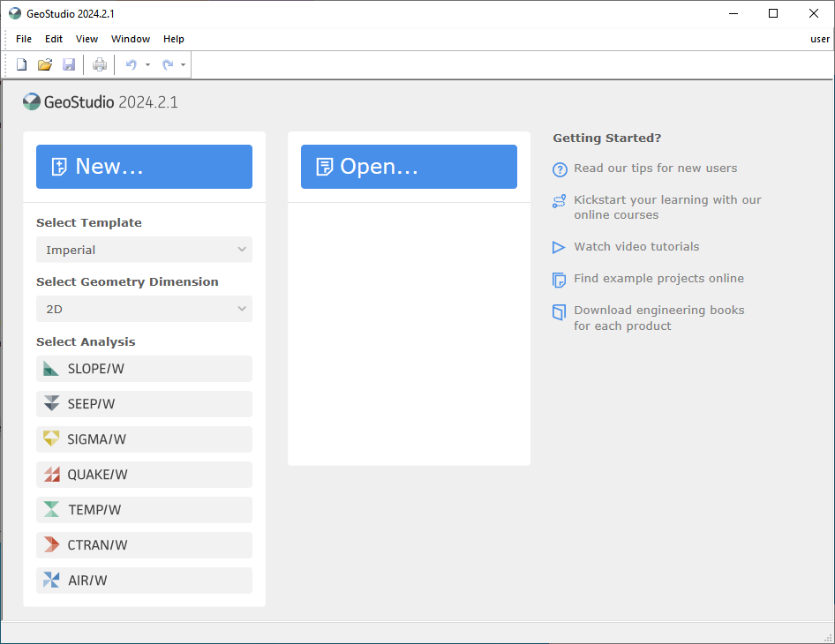
Task: Click the CTRAN/W orange chevron icon
Action: [51, 544]
